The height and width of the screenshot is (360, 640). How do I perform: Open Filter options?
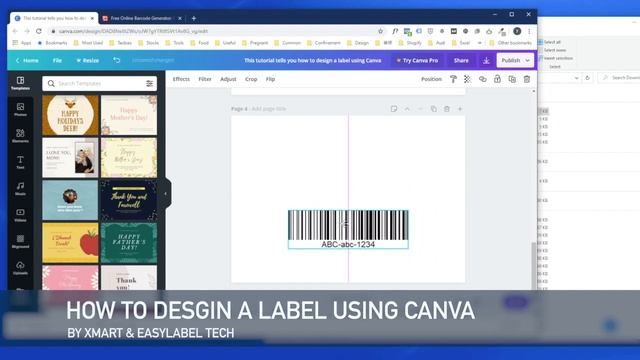pos(205,79)
